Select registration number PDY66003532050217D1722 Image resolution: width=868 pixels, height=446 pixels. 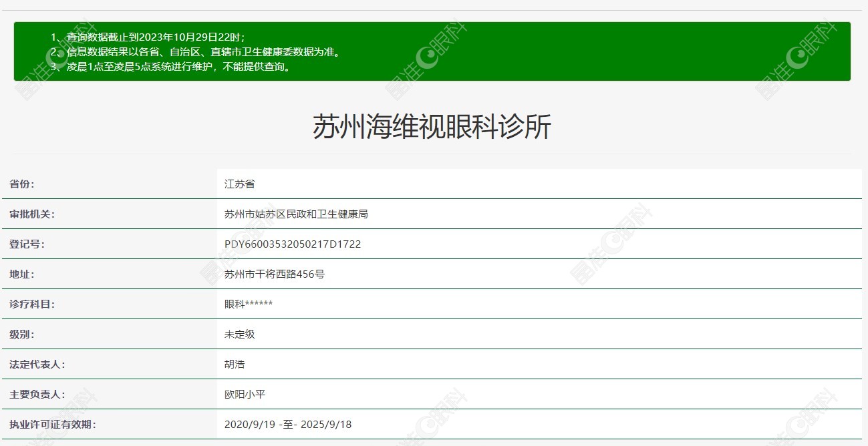click(293, 244)
